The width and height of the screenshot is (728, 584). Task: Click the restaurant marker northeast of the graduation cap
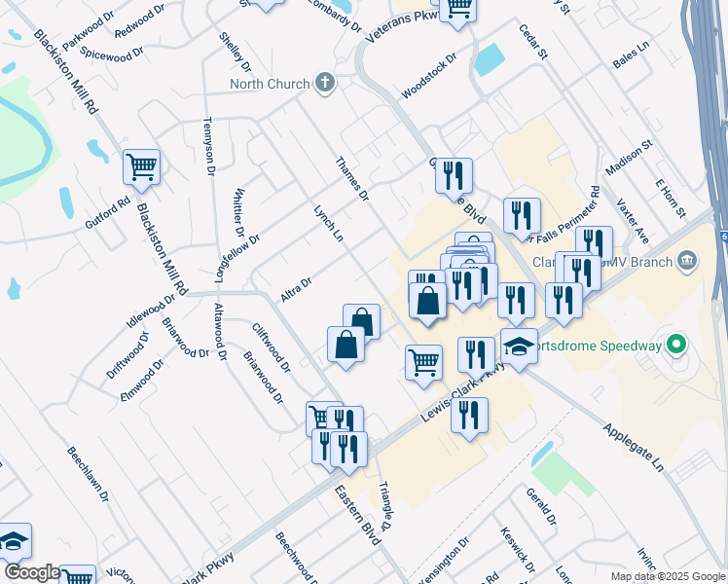[564, 302]
